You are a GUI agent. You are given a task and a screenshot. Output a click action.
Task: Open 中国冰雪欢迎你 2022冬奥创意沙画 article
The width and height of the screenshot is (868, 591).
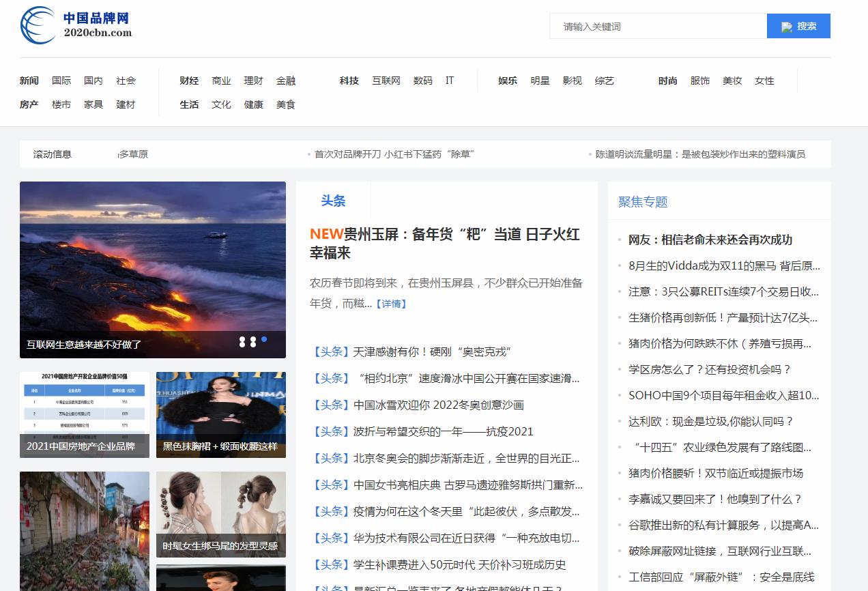439,405
